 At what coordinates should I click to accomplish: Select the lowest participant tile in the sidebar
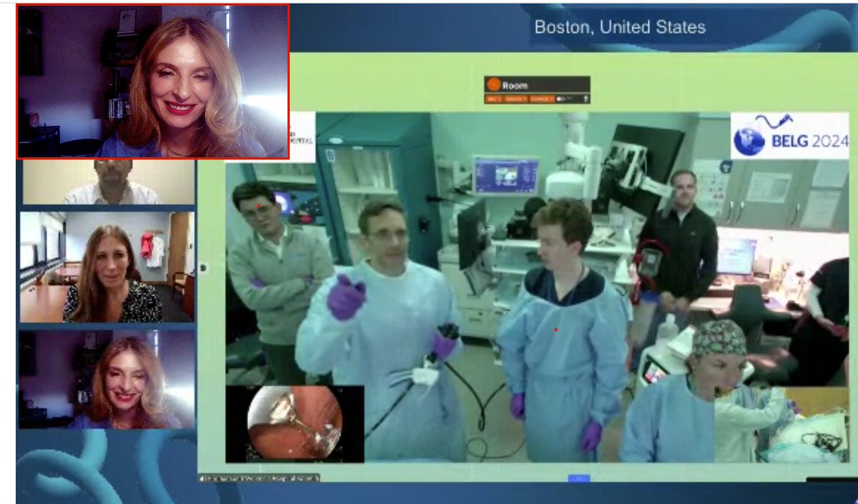tap(107, 379)
